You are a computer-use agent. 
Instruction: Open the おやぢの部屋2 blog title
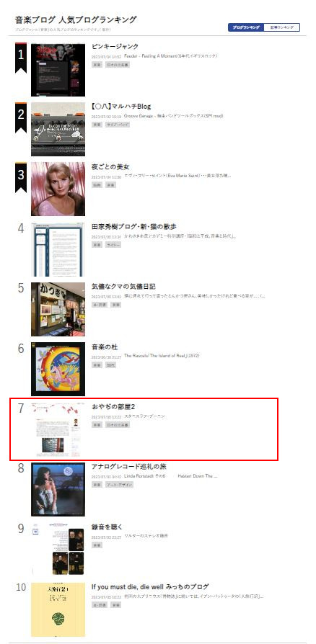click(113, 406)
